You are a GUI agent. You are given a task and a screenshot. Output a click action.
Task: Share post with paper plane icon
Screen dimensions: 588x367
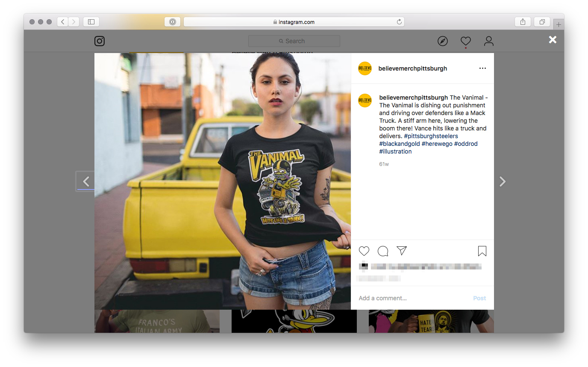point(402,251)
